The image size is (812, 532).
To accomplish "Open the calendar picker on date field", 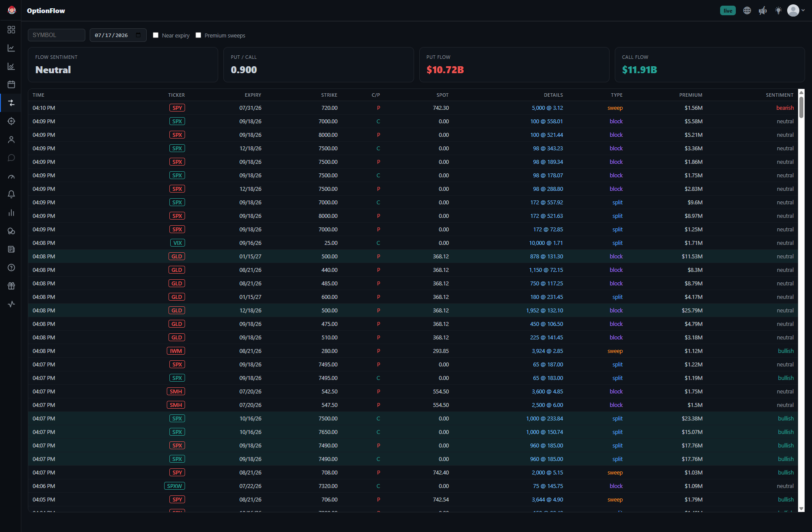I will pos(138,35).
